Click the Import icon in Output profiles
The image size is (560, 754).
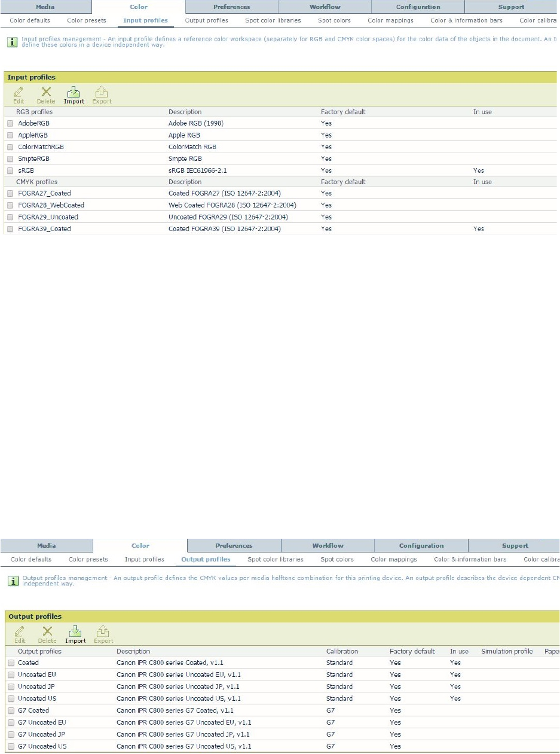tap(75, 631)
